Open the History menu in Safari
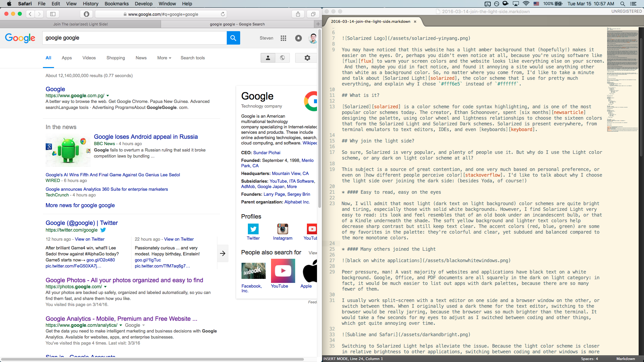The height and width of the screenshot is (362, 644). coord(91,4)
